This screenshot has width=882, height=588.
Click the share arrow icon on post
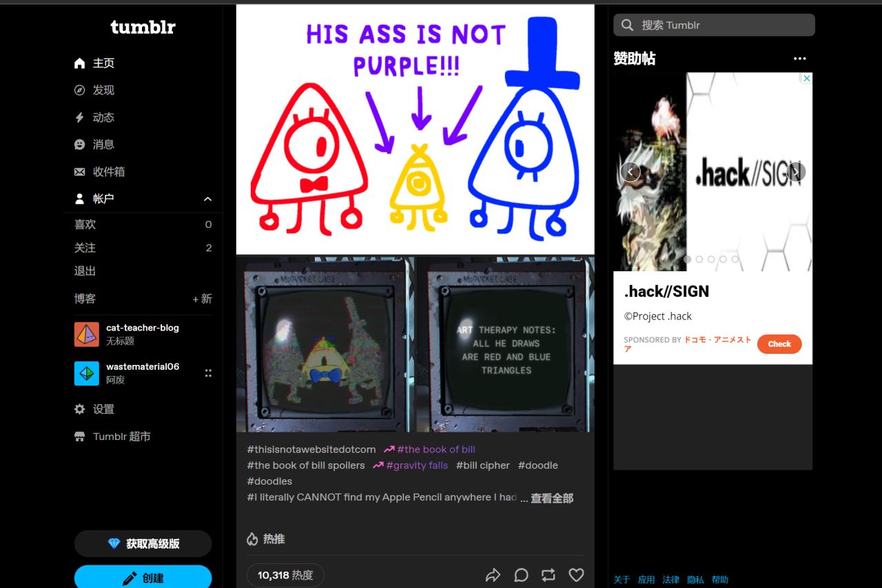coord(493,575)
